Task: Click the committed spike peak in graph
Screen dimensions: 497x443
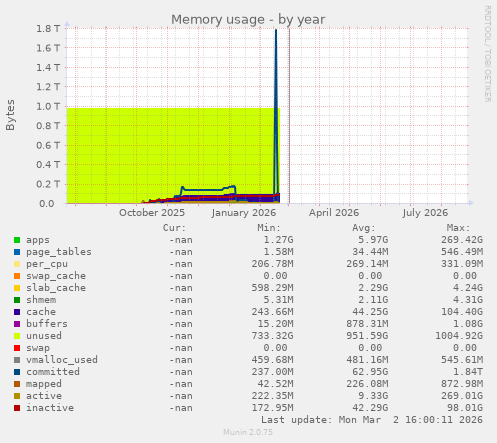Action: coord(276,30)
